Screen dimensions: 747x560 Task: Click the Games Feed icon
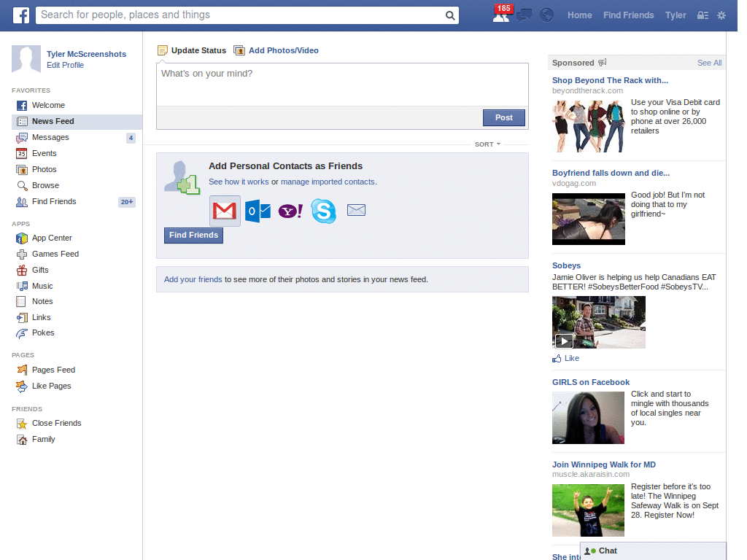pyautogui.click(x=22, y=254)
